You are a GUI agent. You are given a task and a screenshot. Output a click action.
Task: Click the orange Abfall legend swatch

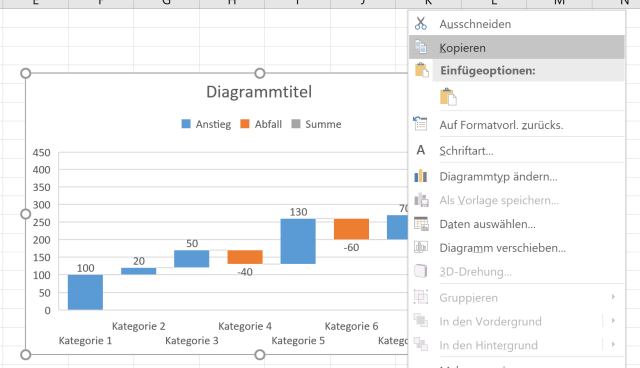click(245, 124)
